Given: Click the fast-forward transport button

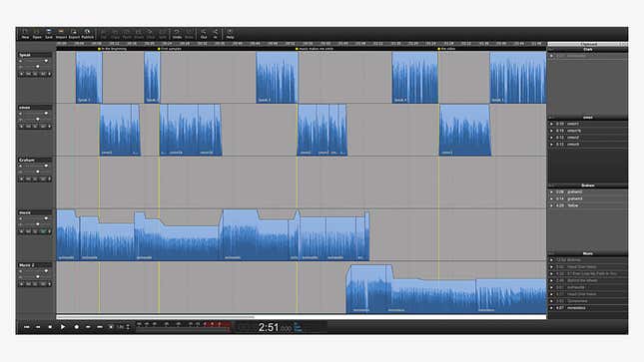Looking at the screenshot, I should tap(88, 327).
